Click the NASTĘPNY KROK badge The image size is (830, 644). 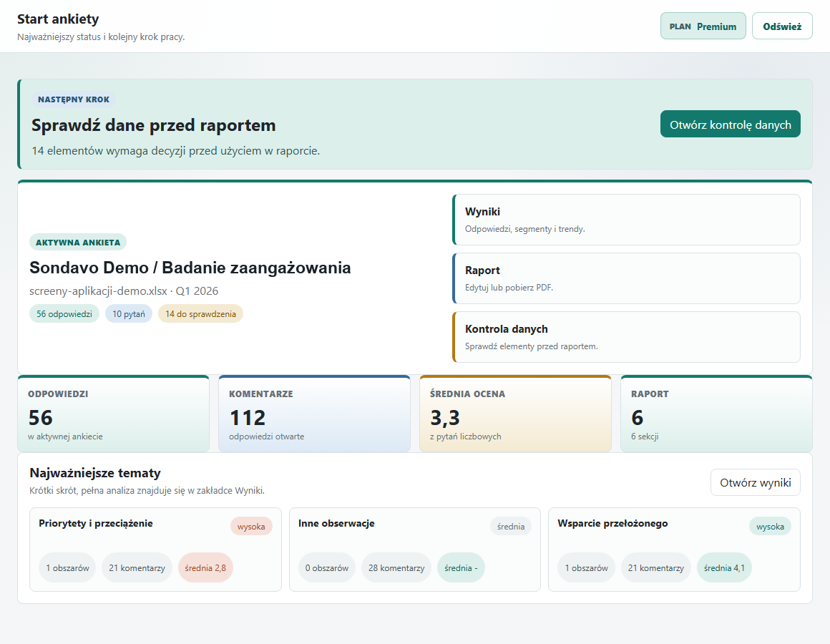point(74,99)
